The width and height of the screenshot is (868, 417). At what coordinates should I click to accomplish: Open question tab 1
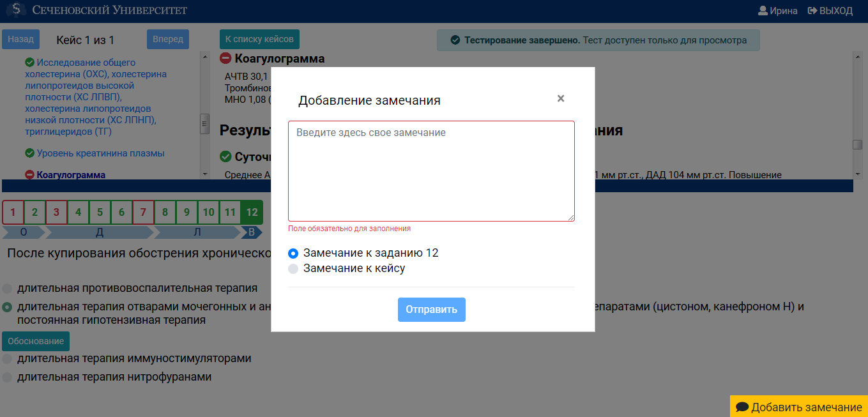click(13, 211)
